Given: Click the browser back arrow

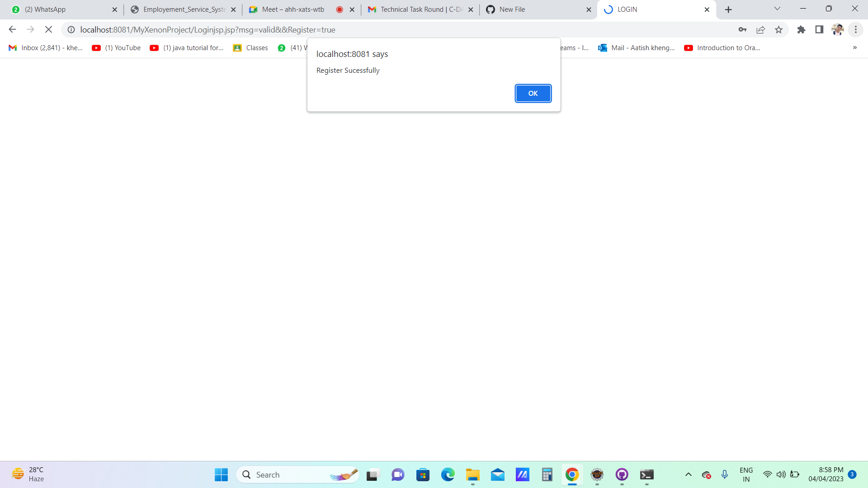Looking at the screenshot, I should pos(12,29).
